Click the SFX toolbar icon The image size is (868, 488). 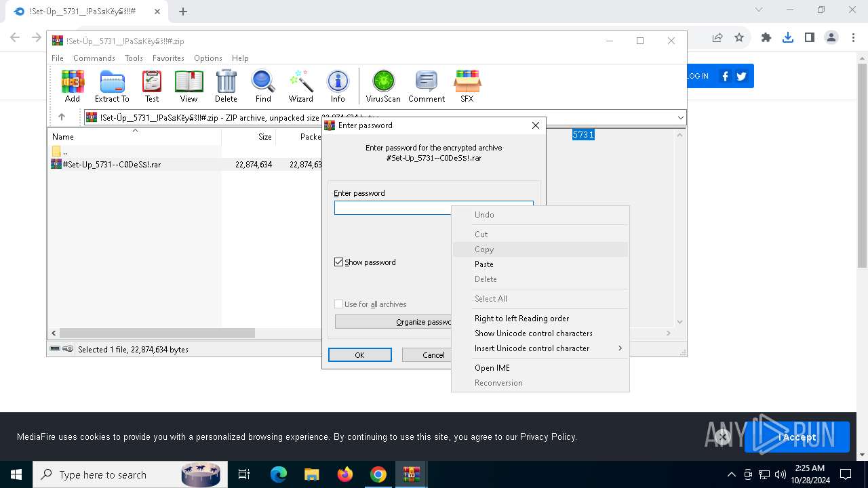[467, 86]
